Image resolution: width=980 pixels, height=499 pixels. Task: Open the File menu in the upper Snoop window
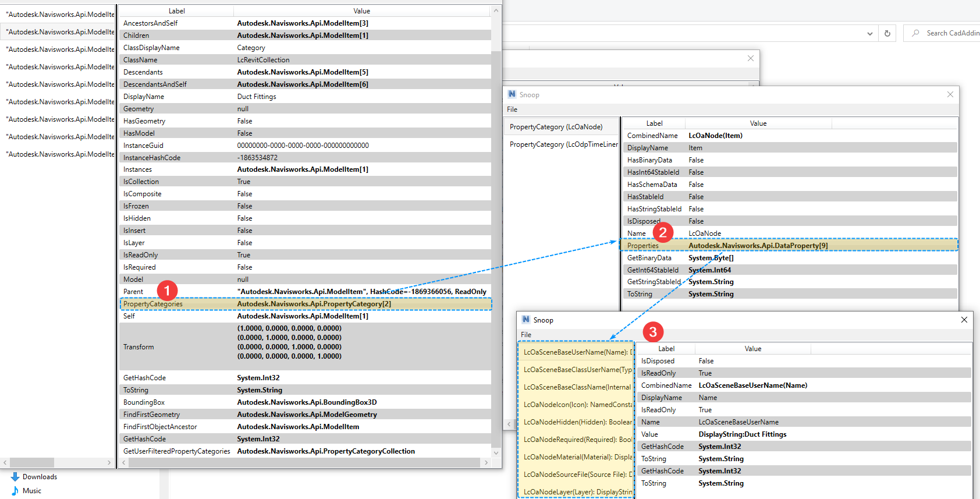tap(512, 109)
